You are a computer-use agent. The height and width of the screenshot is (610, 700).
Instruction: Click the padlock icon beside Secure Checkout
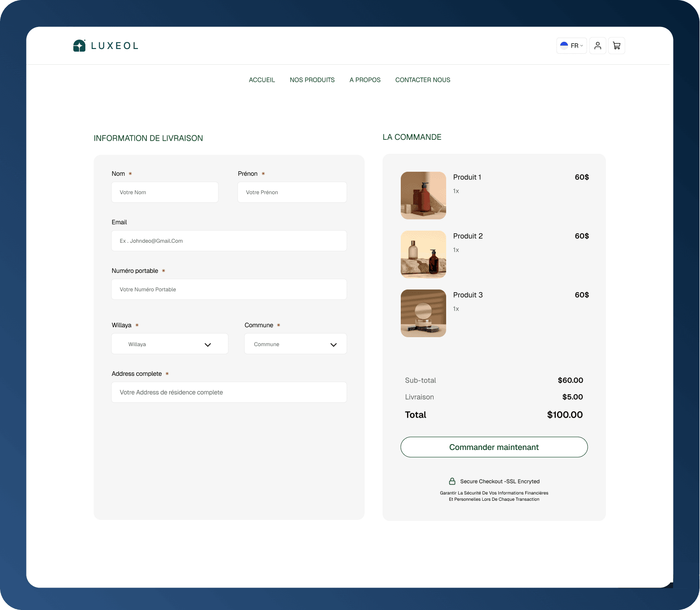452,481
